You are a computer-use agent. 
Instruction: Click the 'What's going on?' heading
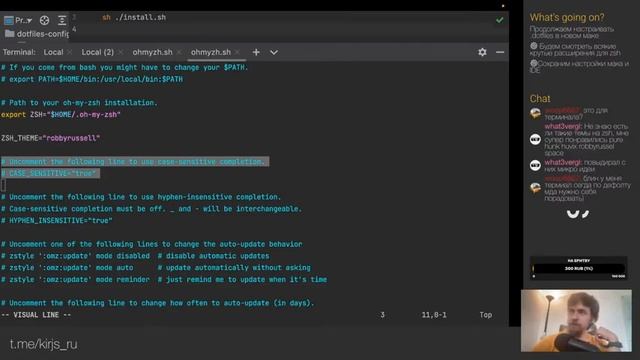tap(567, 17)
